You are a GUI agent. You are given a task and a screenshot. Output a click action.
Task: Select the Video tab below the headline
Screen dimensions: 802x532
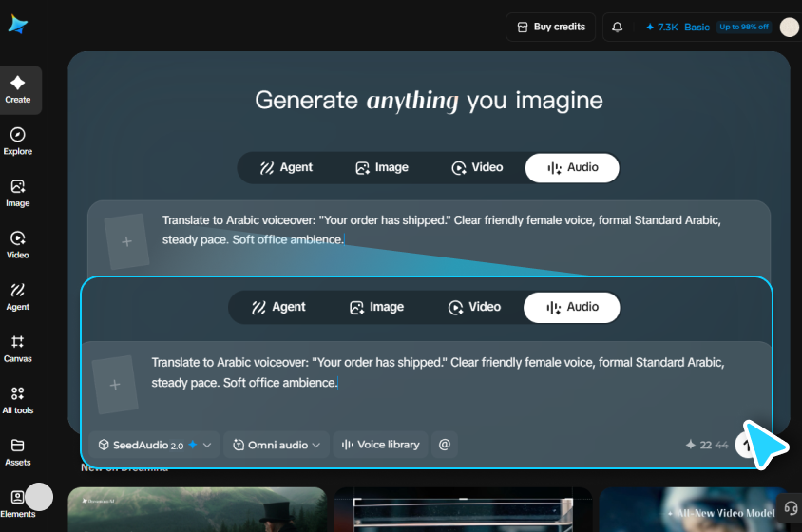477,168
